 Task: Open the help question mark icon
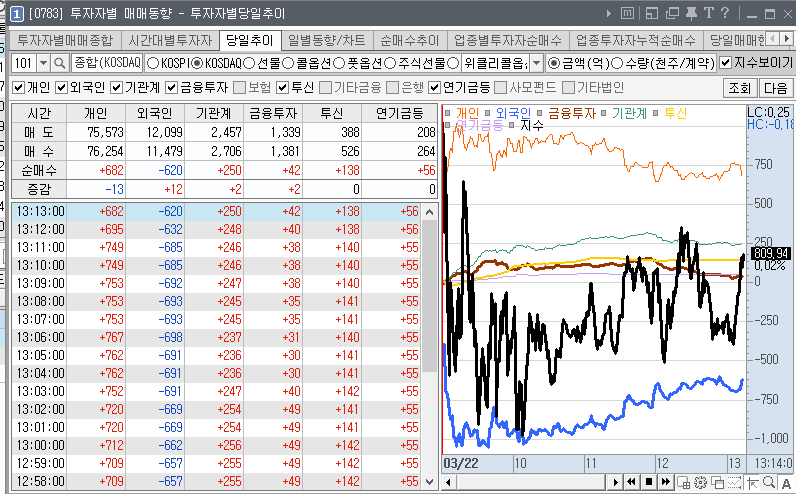coord(723,13)
